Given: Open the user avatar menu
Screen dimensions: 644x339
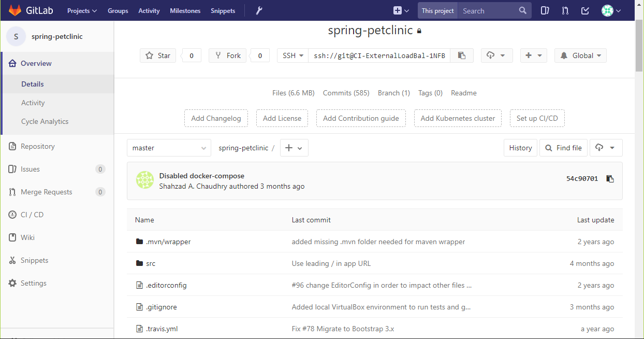Looking at the screenshot, I should pyautogui.click(x=611, y=10).
